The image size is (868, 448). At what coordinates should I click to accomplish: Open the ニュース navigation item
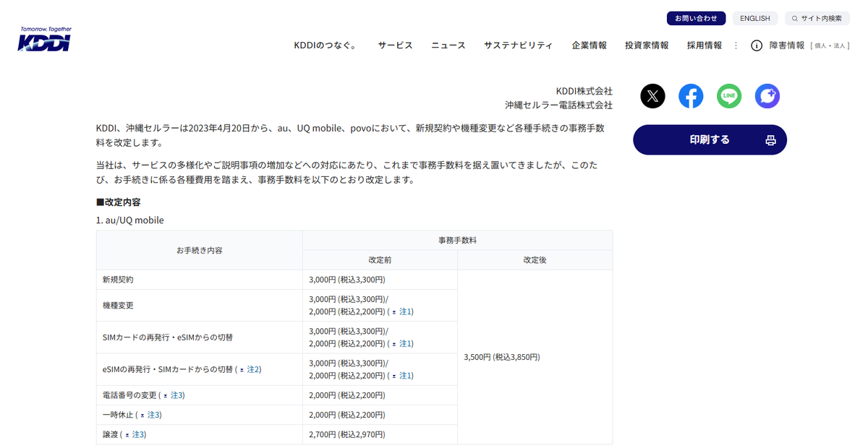coord(448,46)
